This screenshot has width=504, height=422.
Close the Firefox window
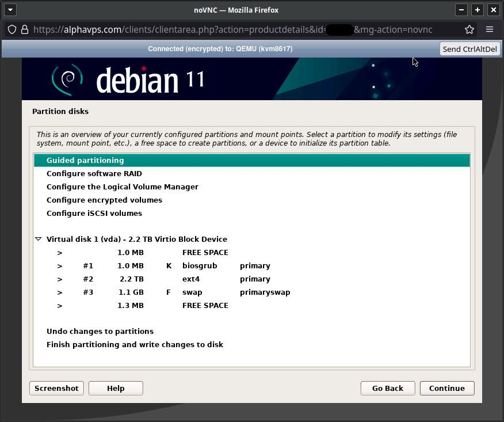click(x=494, y=10)
